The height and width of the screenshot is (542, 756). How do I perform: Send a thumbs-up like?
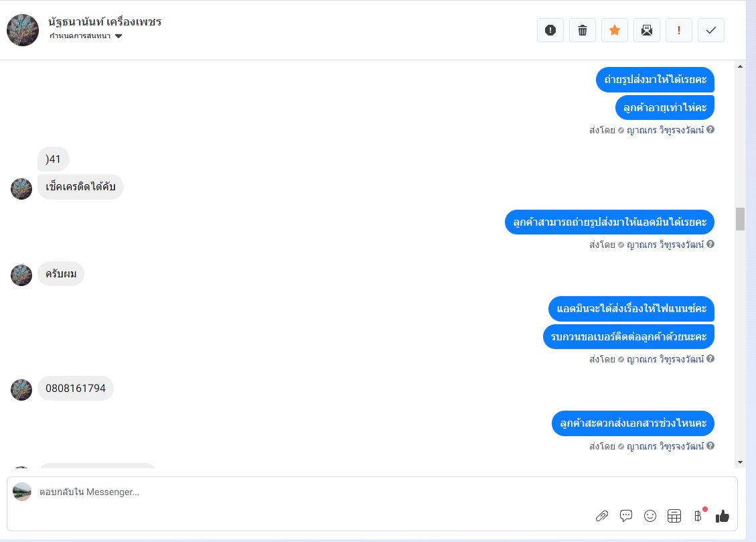coord(723,516)
